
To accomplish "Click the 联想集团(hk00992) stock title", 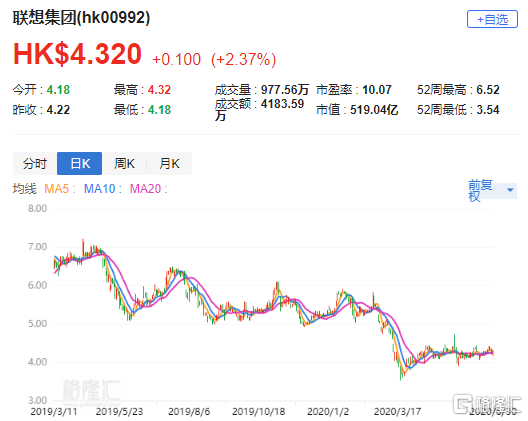I will point(81,18).
